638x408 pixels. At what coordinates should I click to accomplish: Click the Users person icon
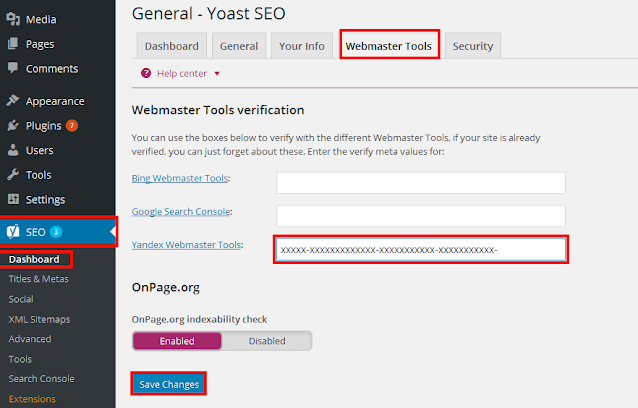pos(13,150)
